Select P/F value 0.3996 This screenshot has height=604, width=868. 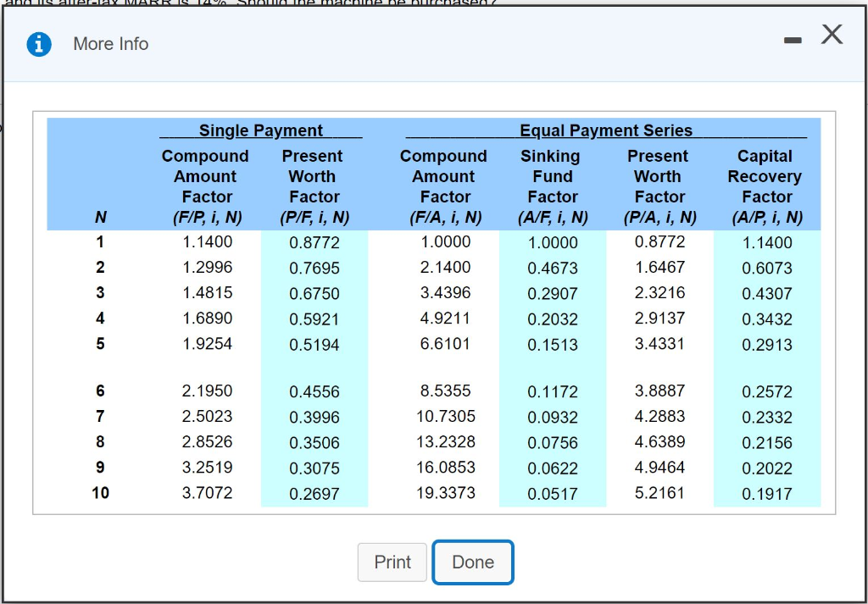(314, 417)
